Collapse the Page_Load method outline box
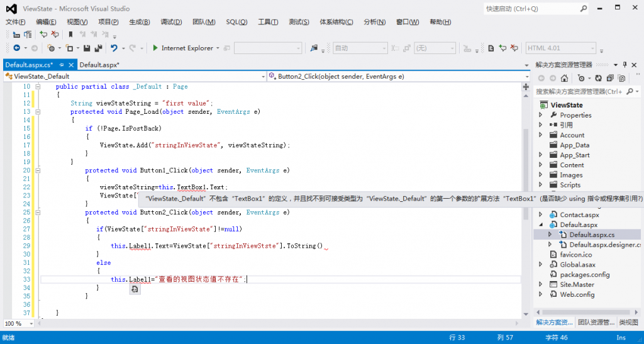This screenshot has height=344, width=644. [x=38, y=111]
